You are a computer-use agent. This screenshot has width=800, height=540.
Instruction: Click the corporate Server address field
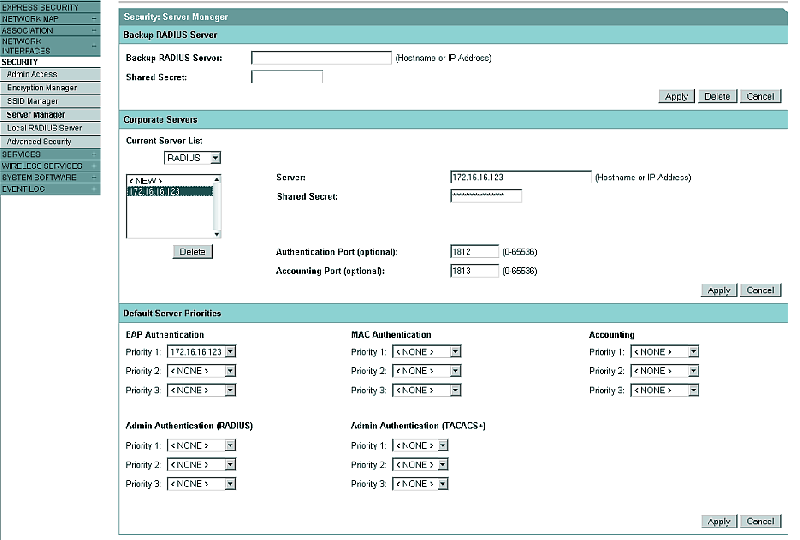(x=521, y=177)
